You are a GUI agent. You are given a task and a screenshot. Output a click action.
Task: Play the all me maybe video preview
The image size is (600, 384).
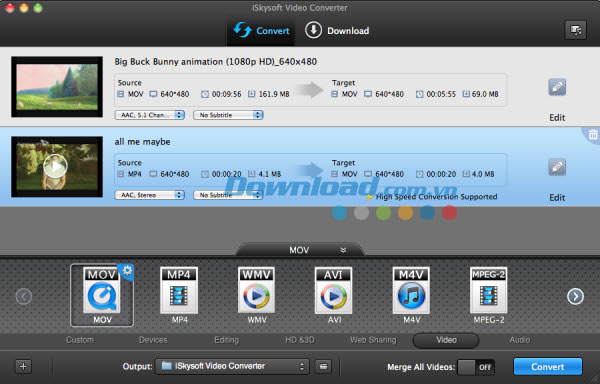click(x=55, y=166)
